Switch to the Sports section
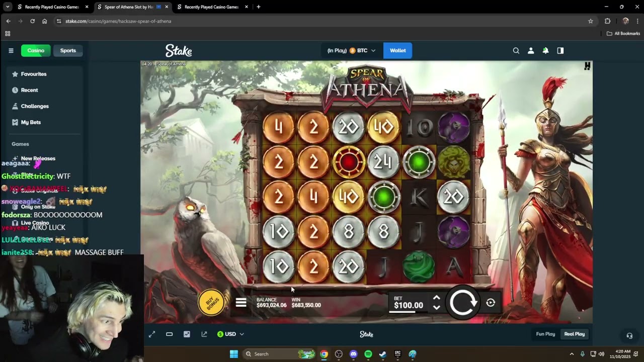The image size is (644, 362). (68, 50)
